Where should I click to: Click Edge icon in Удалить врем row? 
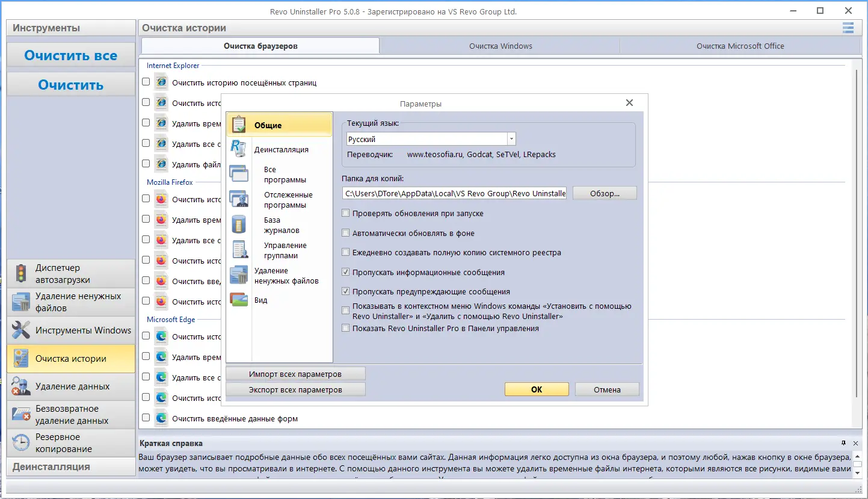tap(161, 357)
